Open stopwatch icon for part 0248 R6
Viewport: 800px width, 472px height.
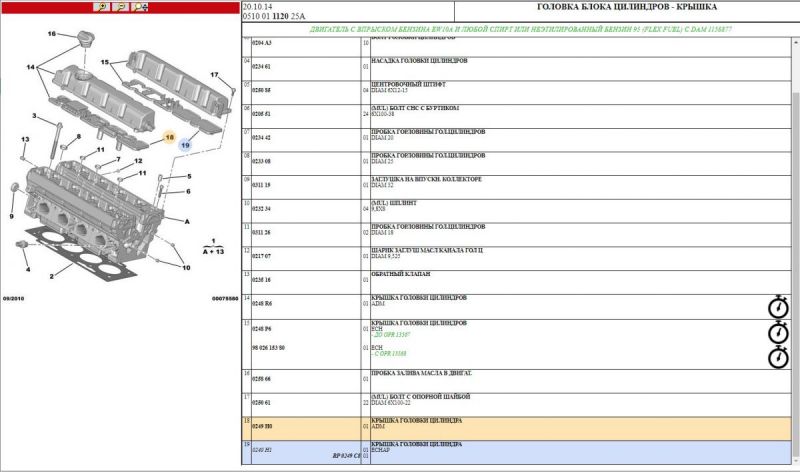click(x=778, y=307)
